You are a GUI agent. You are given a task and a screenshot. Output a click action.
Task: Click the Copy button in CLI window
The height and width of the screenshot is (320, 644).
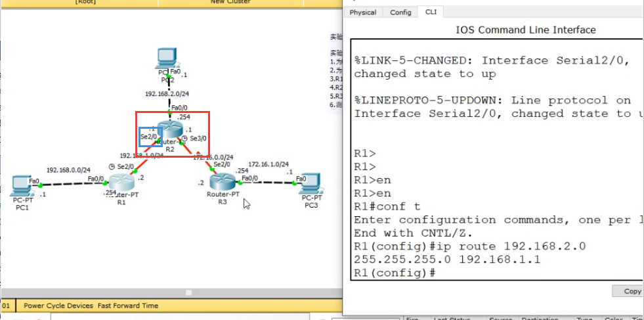coord(628,291)
